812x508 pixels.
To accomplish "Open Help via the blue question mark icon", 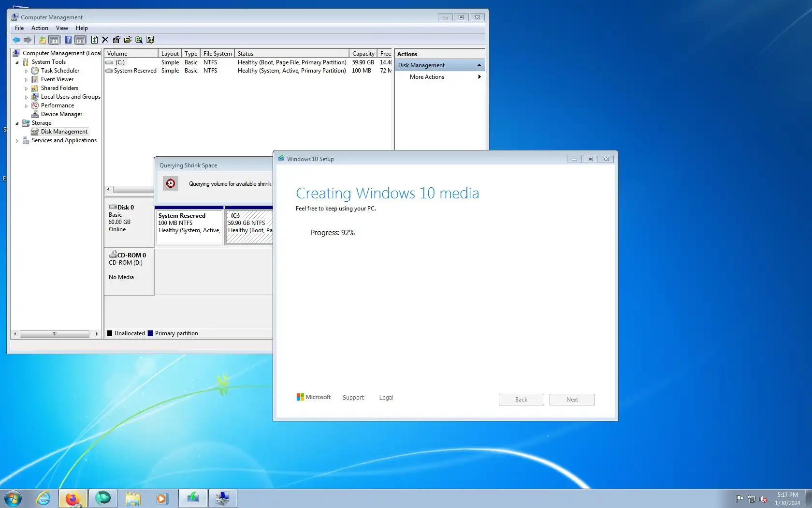I will click(x=68, y=40).
